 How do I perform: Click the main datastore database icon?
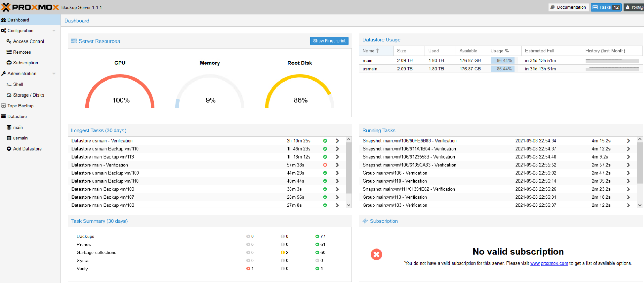click(9, 127)
